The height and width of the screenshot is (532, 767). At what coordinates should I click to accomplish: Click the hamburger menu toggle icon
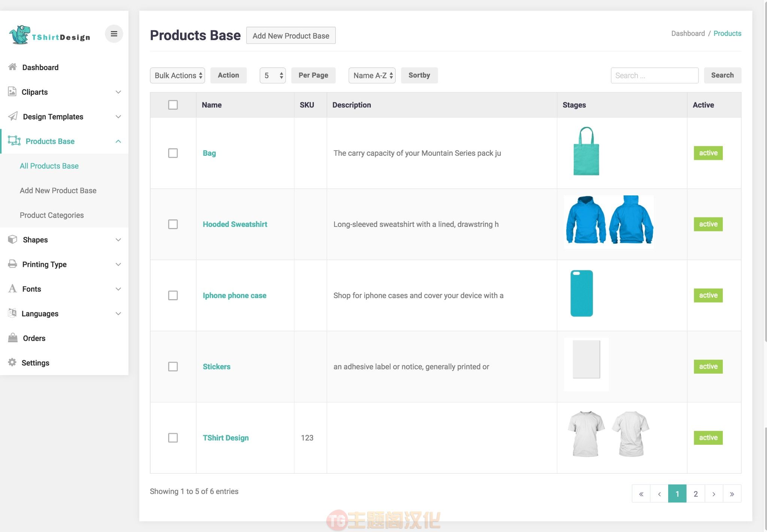(114, 34)
